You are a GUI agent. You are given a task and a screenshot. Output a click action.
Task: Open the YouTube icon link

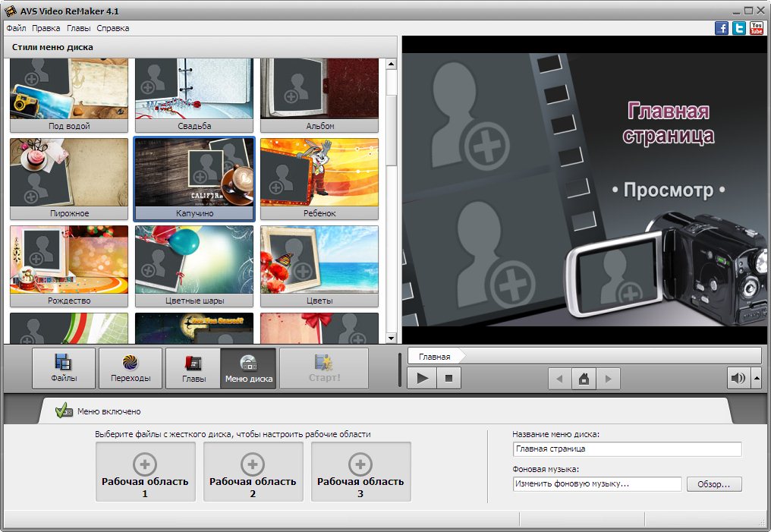(757, 28)
